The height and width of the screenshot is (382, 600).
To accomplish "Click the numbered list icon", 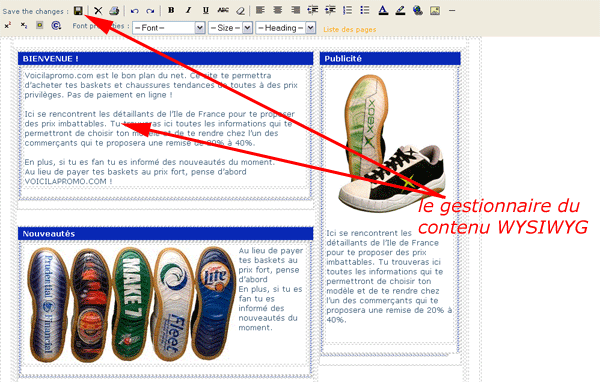I will coord(348,10).
